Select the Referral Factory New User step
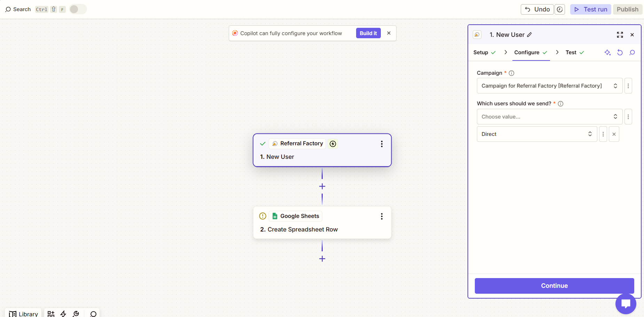This screenshot has width=644, height=317. 322,150
